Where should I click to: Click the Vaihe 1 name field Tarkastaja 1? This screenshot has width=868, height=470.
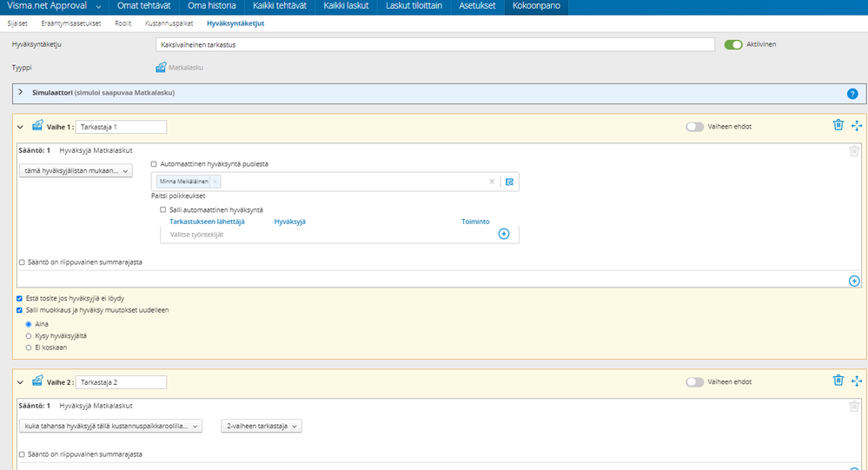coord(122,127)
